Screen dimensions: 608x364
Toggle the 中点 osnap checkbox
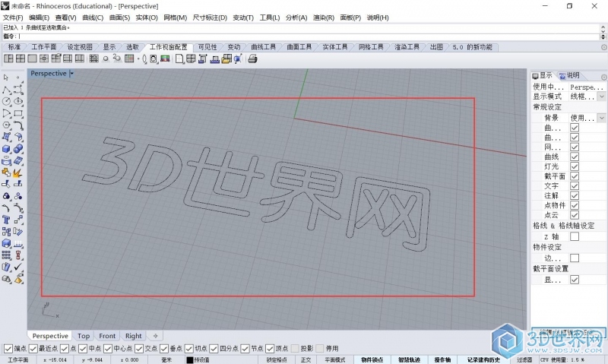pyautogui.click(x=83, y=349)
